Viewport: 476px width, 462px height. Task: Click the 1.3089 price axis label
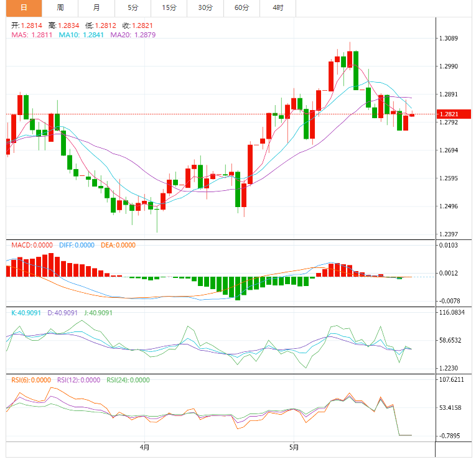tap(448, 39)
